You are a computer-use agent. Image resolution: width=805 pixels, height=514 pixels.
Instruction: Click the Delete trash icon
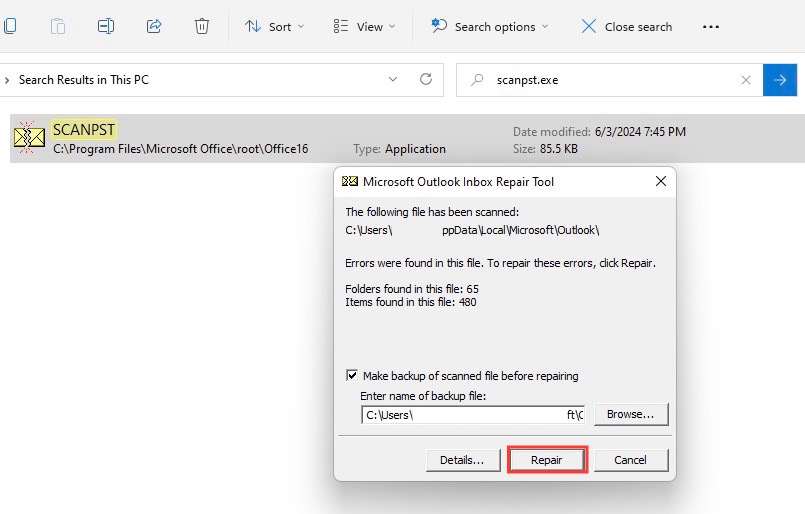202,26
